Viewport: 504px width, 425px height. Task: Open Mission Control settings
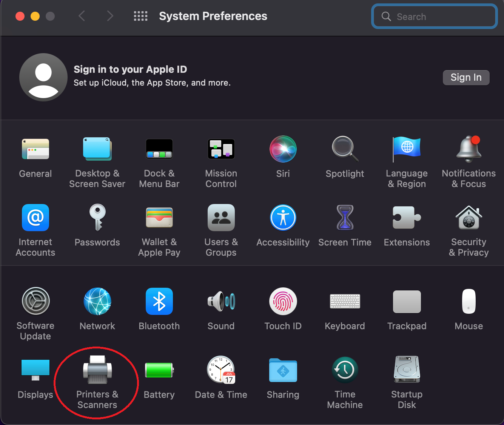[221, 149]
